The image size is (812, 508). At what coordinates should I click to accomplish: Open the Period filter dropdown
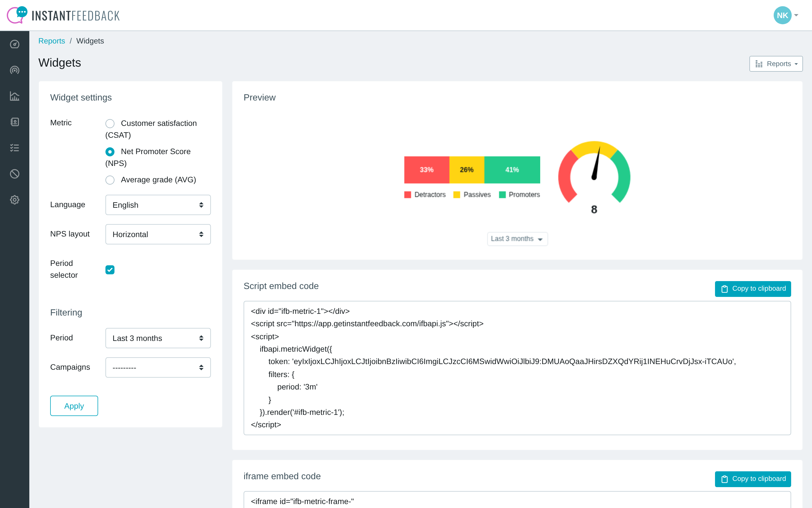coord(158,338)
